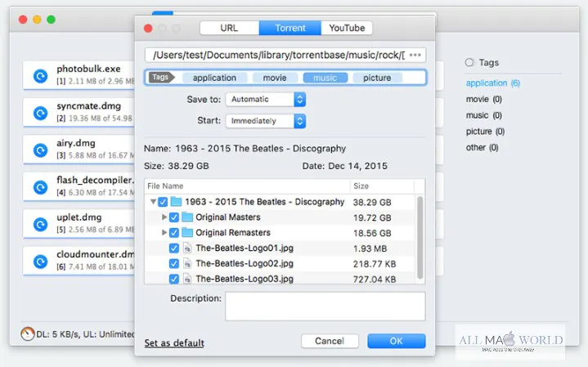
Task: Click the resume icon for airy.dmg
Action: [x=40, y=150]
